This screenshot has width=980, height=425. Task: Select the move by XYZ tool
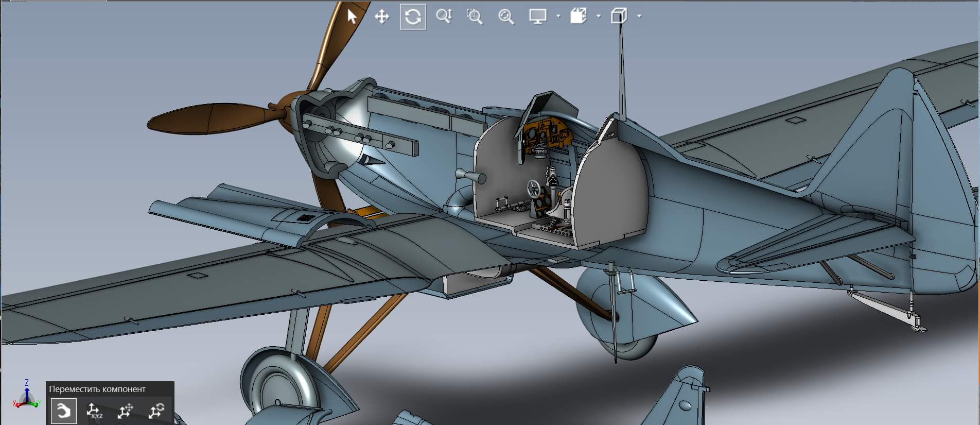tap(94, 411)
